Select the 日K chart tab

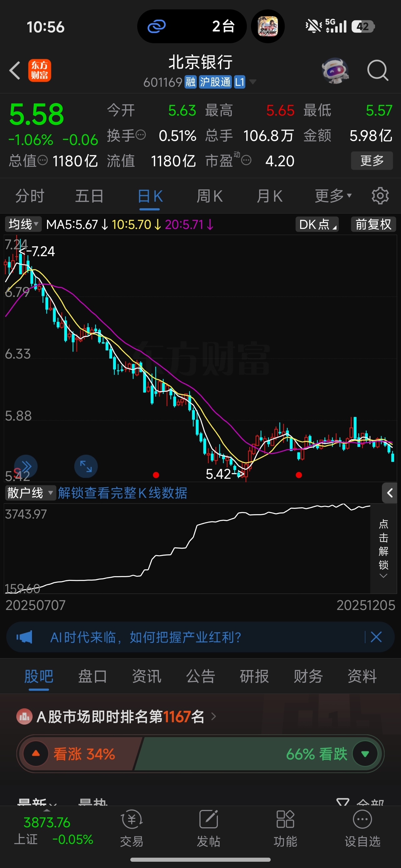150,196
